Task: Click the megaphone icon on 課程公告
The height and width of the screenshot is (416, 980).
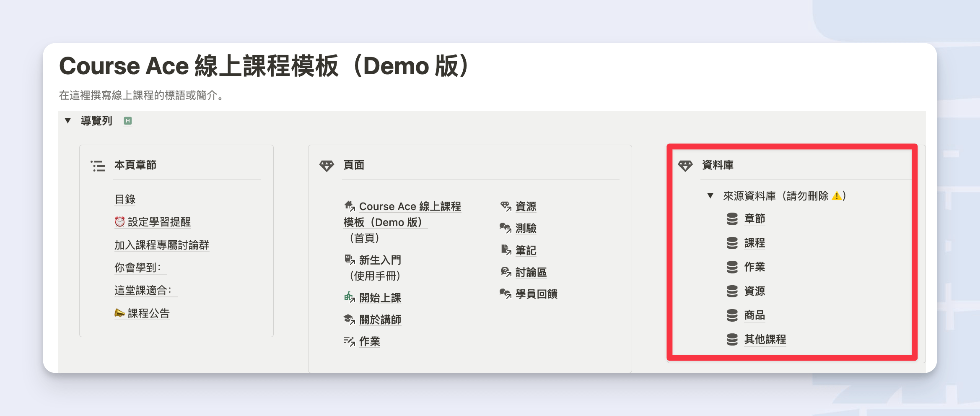Action: point(119,313)
